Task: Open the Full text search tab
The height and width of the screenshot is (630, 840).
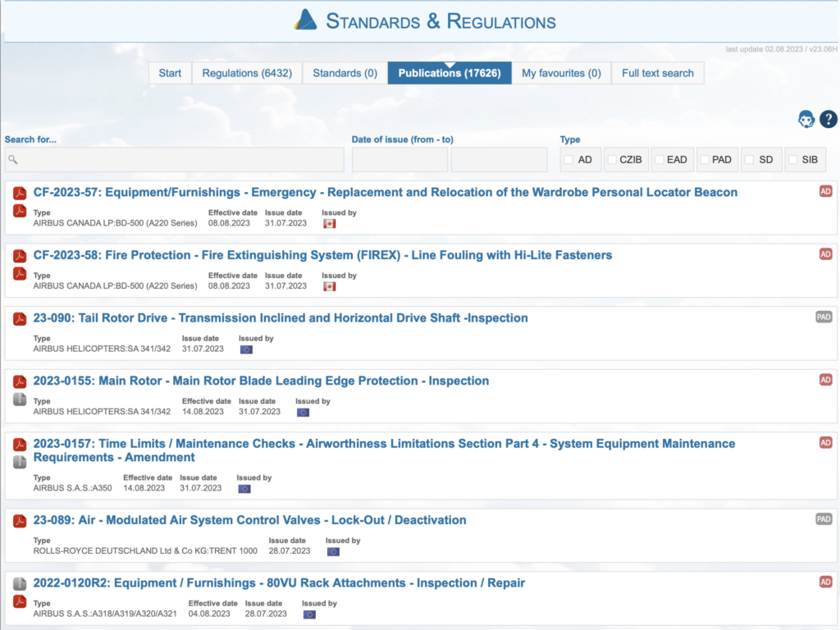Action: pos(658,73)
